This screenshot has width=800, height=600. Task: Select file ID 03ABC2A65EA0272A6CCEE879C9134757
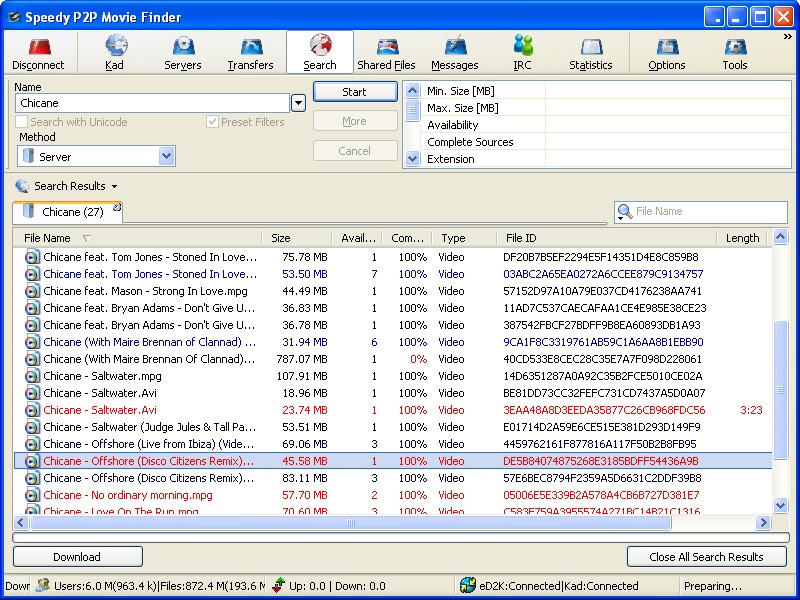click(x=603, y=274)
